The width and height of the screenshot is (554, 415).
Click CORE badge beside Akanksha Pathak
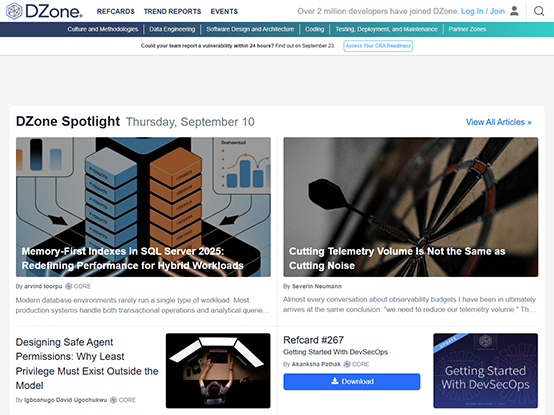point(356,364)
